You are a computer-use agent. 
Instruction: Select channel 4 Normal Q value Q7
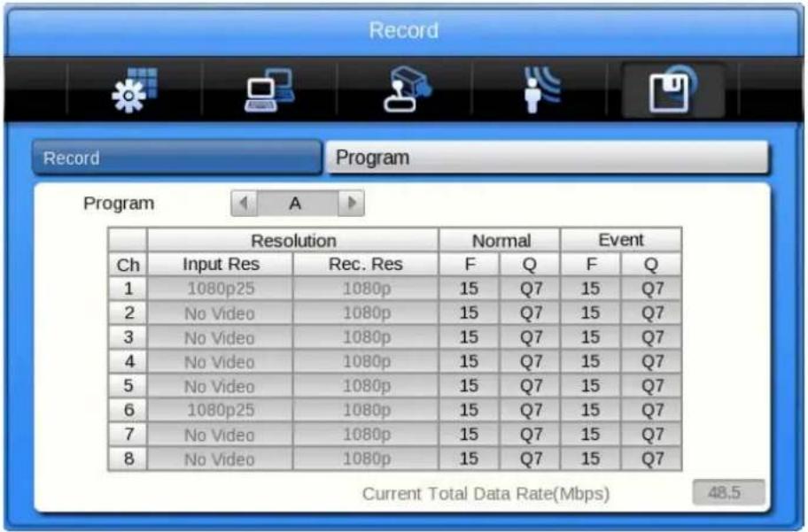pyautogui.click(x=530, y=361)
